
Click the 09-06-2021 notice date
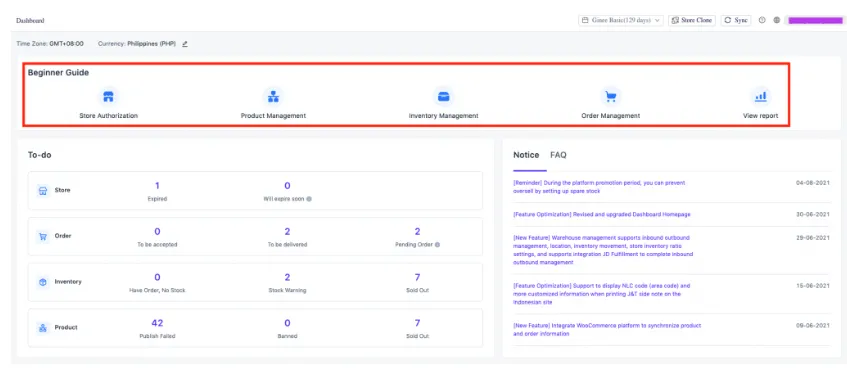[813, 326]
